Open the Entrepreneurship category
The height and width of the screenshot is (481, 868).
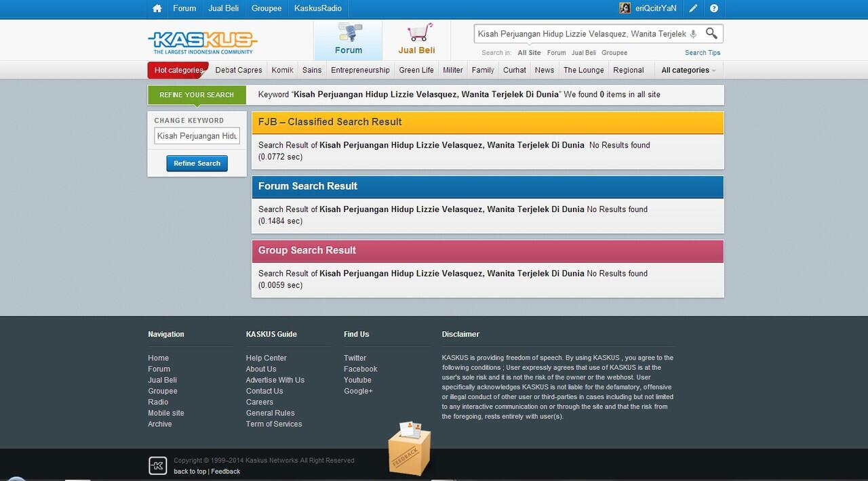(360, 70)
